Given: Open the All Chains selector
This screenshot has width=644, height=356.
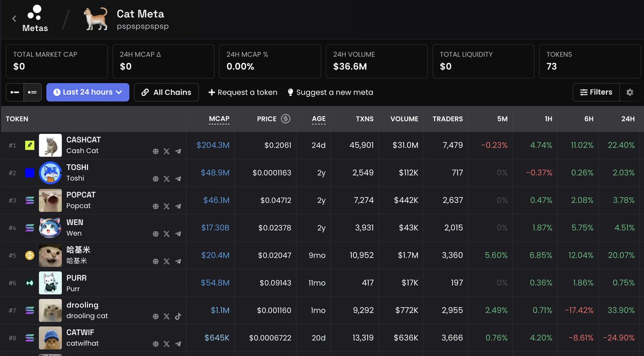Looking at the screenshot, I should [167, 92].
